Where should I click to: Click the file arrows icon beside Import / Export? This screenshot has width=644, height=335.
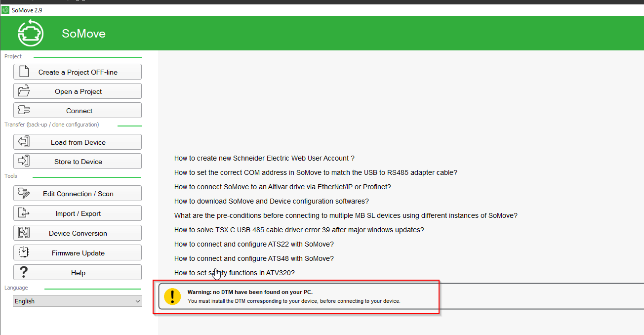pyautogui.click(x=24, y=213)
